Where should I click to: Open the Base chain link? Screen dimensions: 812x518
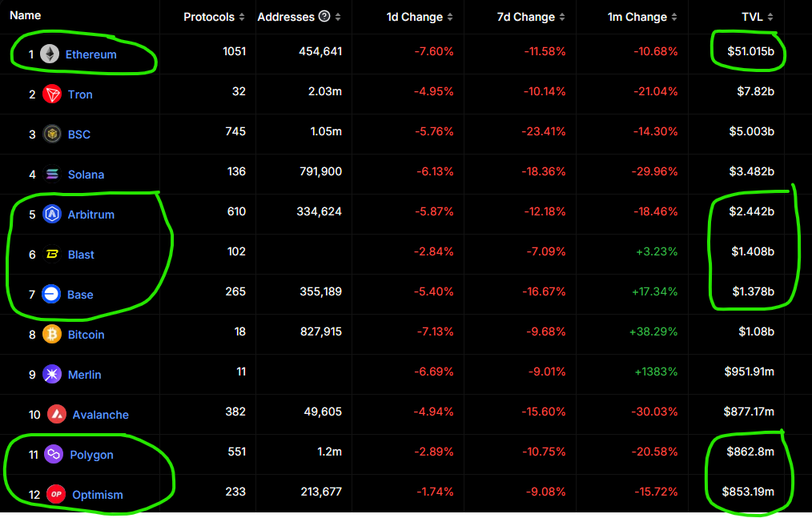click(x=80, y=295)
